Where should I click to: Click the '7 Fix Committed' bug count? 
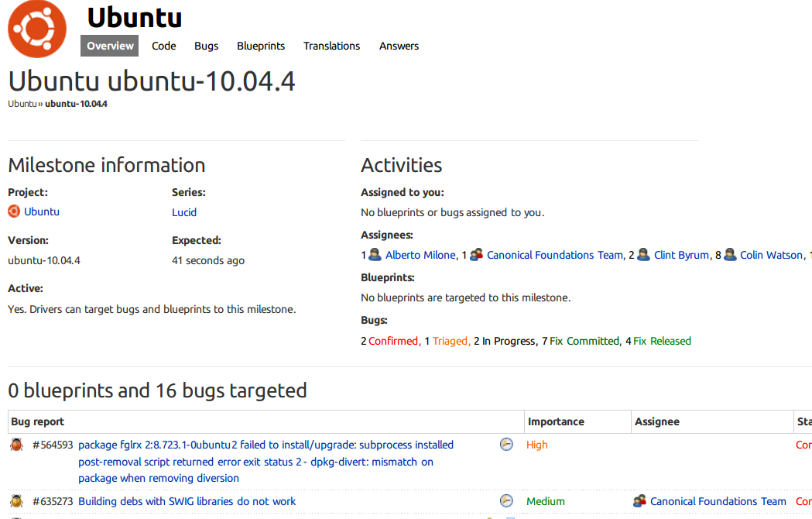[x=581, y=341]
